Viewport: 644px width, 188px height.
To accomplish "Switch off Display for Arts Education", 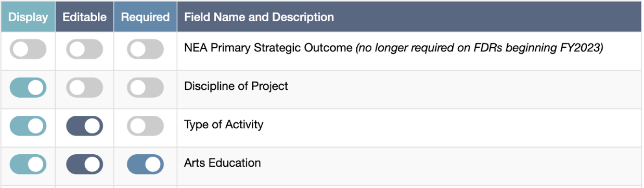I will tap(28, 165).
